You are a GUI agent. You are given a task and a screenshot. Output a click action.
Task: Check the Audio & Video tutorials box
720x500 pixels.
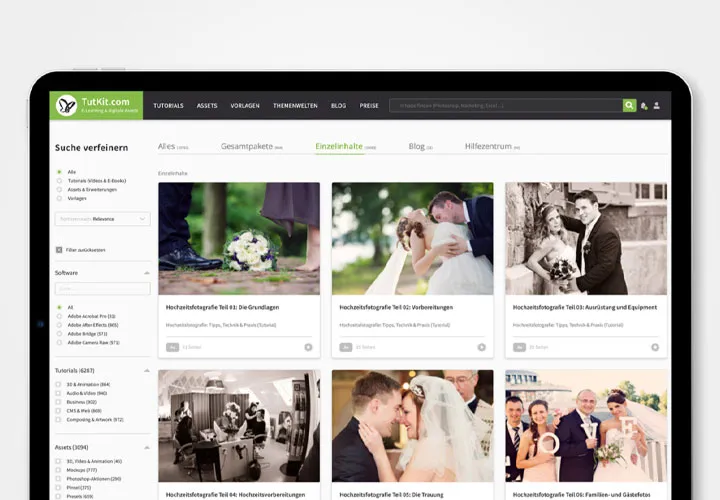(x=58, y=393)
